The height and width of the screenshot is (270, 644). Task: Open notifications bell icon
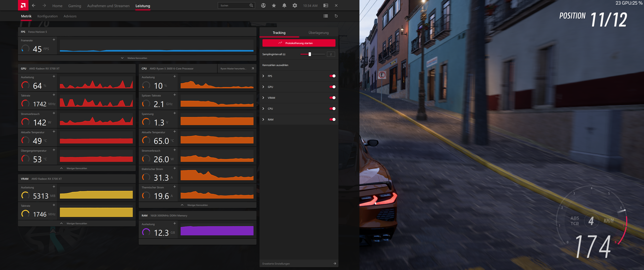point(284,5)
